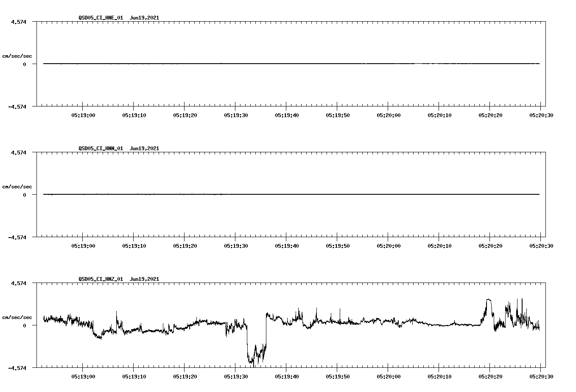
Task: Click the QSD05_CI_HNN_01 Jun19,2021 plot title
Action: coord(119,148)
